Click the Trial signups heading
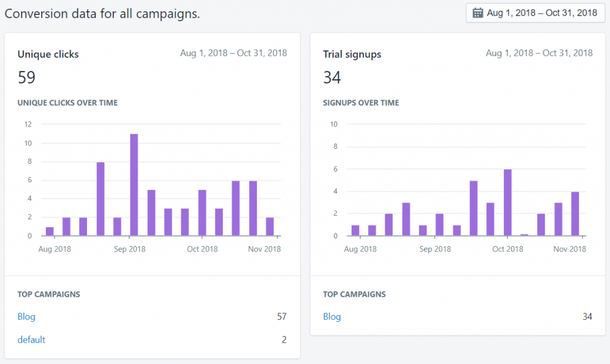 click(352, 54)
